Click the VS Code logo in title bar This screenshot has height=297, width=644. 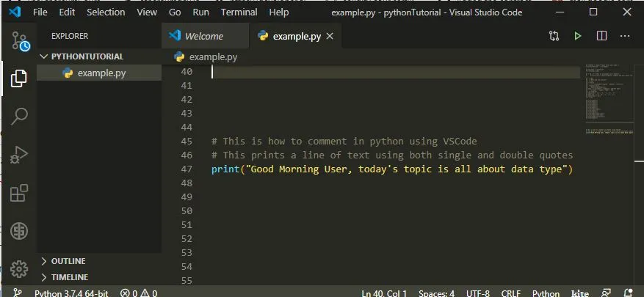click(x=15, y=12)
